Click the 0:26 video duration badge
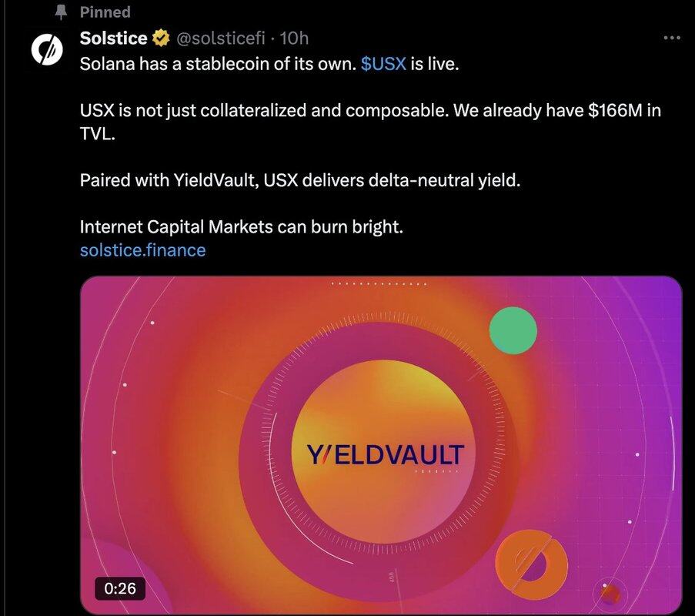Viewport: 695px width, 616px height. coord(120,588)
